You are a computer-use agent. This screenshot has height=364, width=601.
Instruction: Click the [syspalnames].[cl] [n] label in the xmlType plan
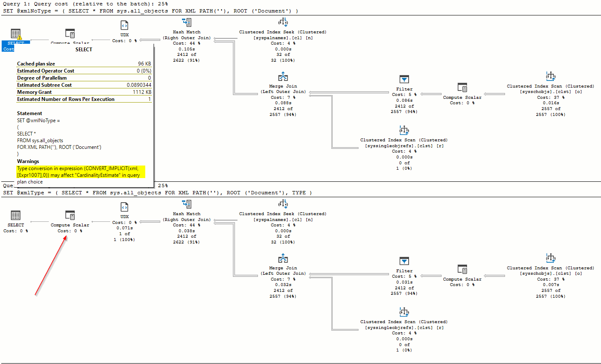tap(283, 220)
